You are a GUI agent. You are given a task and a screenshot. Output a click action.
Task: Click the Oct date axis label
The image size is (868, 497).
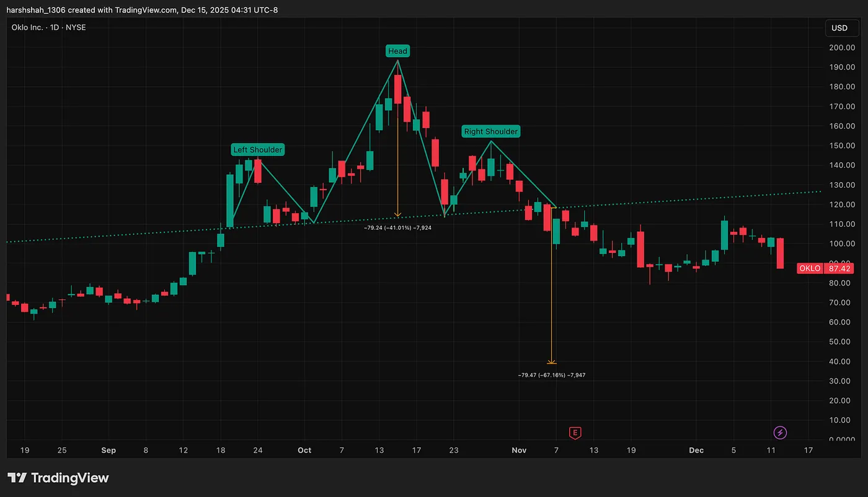(x=304, y=451)
